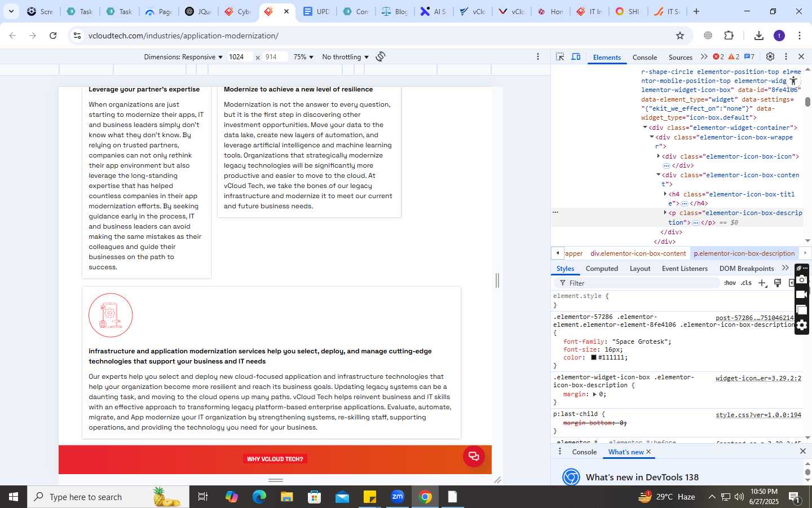Click the red error count badge

(x=718, y=57)
